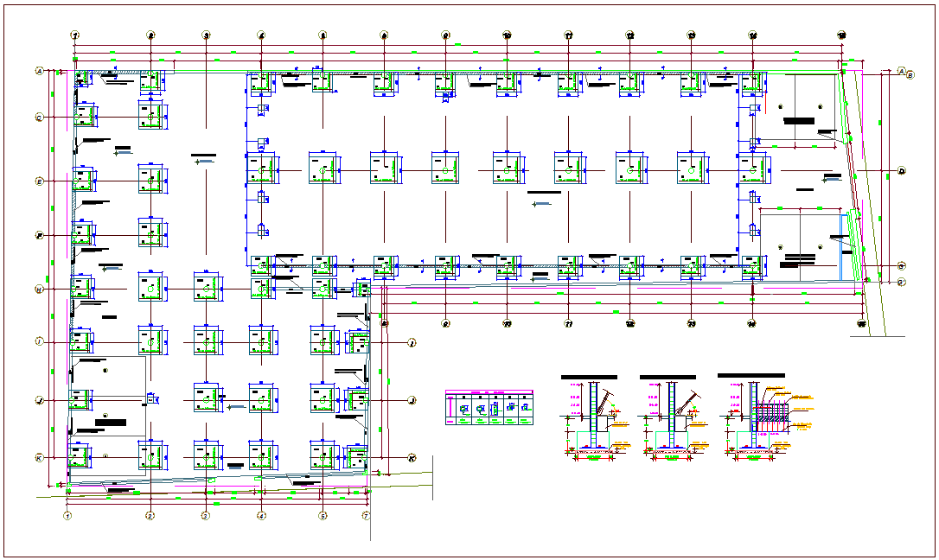Select grid bubble 15 at the top right
The height and width of the screenshot is (560, 939).
click(x=840, y=35)
